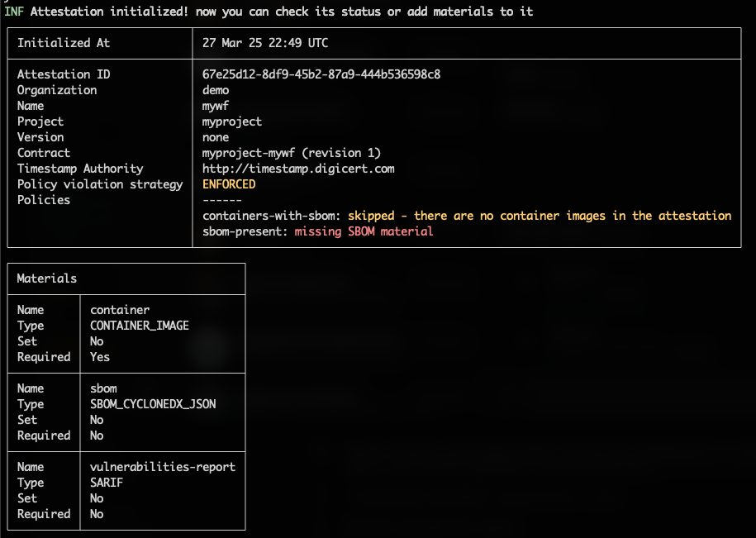
Task: Select the name value 'mywf'
Action: pyautogui.click(x=216, y=106)
